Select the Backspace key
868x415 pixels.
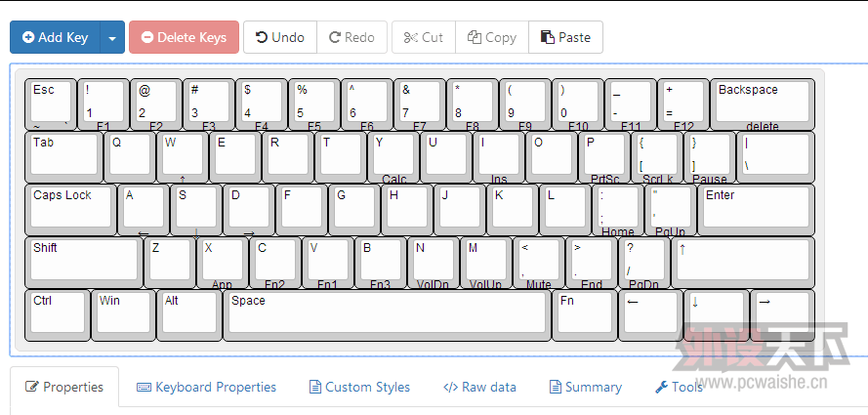[x=762, y=103]
